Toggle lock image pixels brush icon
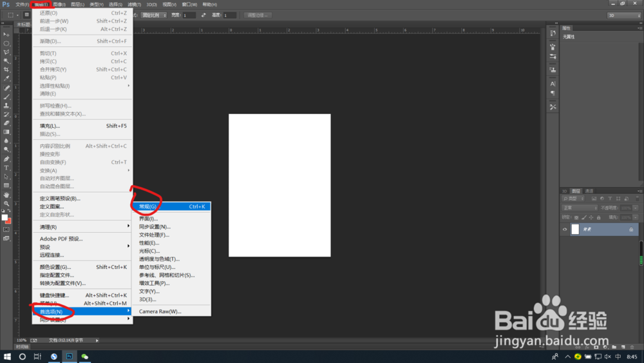 coord(584,217)
